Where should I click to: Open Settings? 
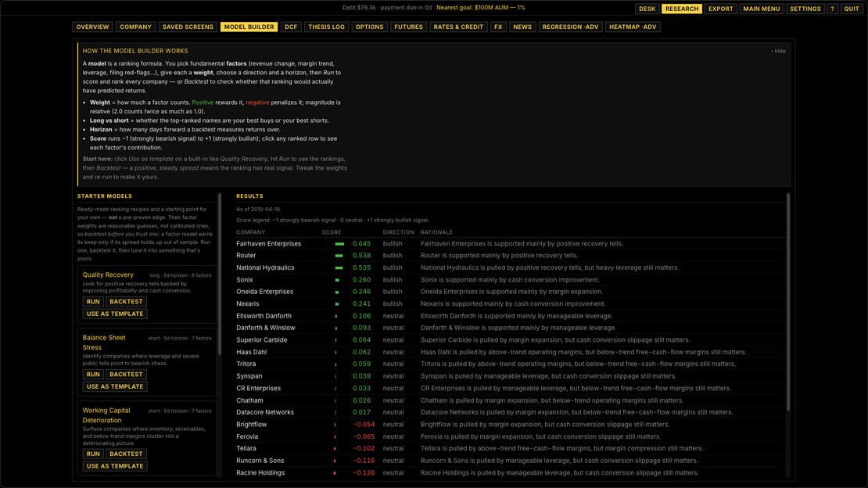tap(805, 9)
